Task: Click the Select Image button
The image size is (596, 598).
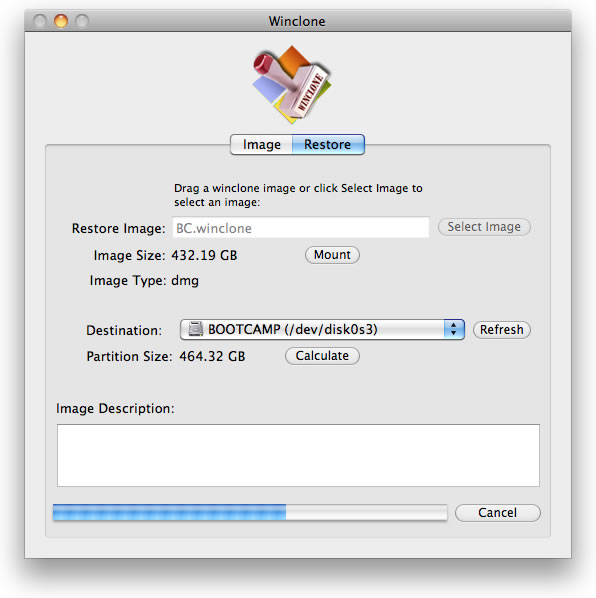Action: click(484, 227)
